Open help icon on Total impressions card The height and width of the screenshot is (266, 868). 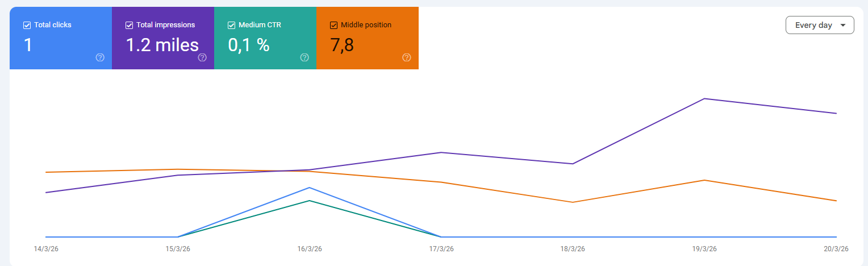pos(202,57)
